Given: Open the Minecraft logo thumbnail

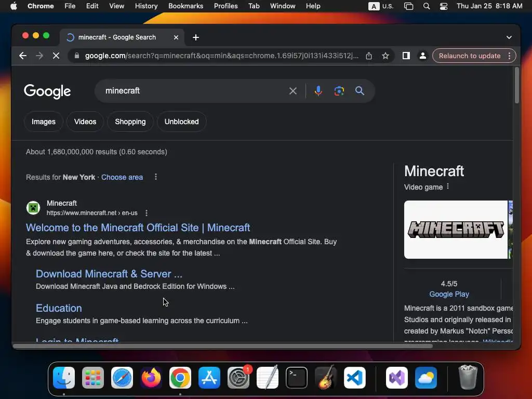Looking at the screenshot, I should (x=456, y=230).
